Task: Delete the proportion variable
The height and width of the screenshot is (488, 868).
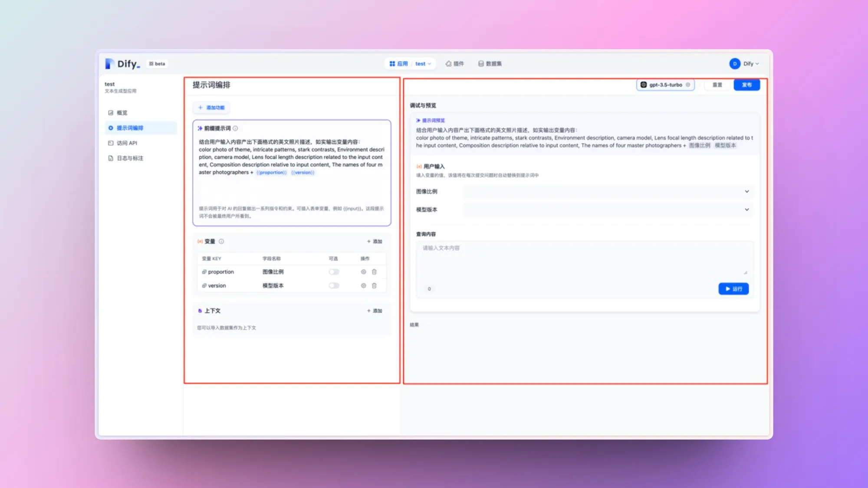Action: point(374,272)
